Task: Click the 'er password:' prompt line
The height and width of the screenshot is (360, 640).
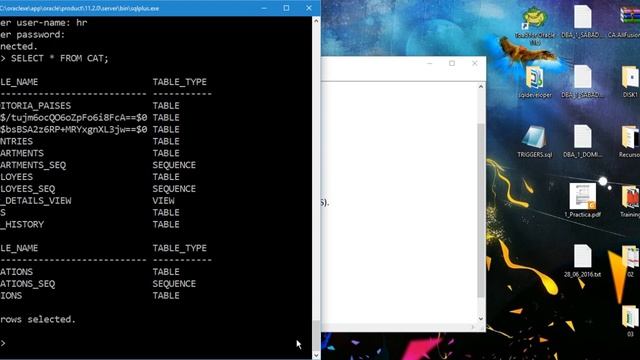Action: pyautogui.click(x=33, y=35)
